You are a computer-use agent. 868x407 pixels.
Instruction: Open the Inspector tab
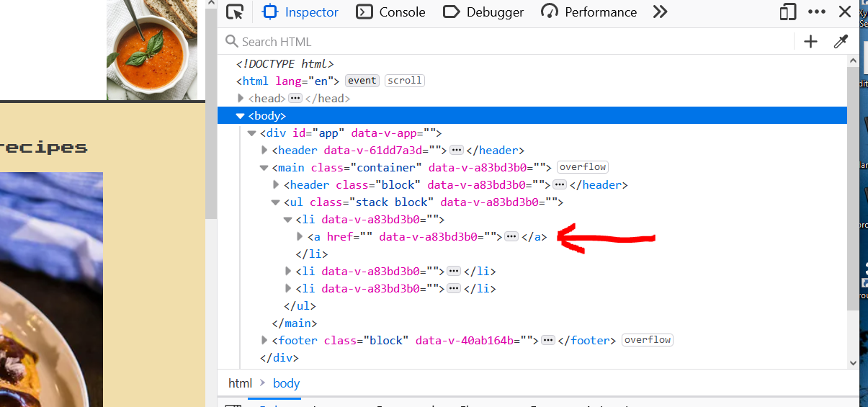click(300, 12)
